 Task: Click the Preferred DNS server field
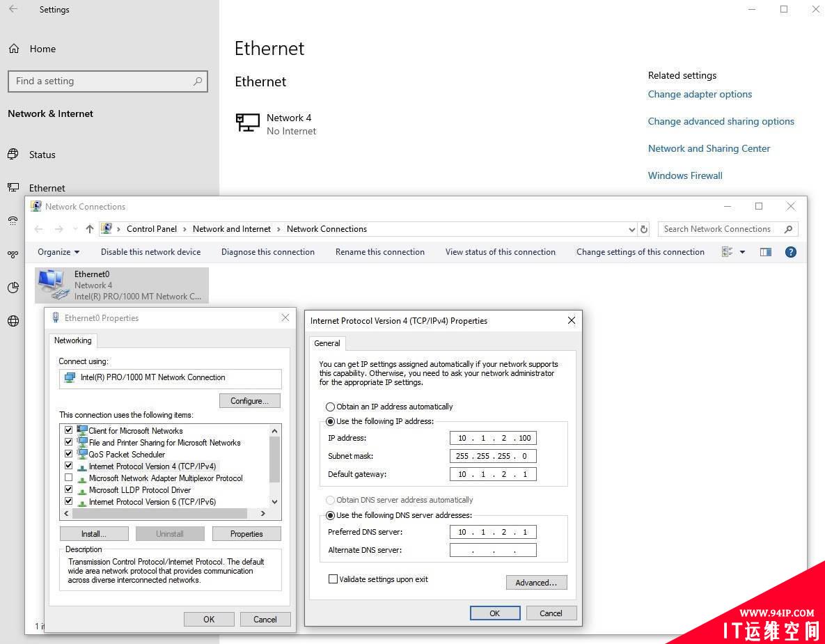(x=493, y=532)
